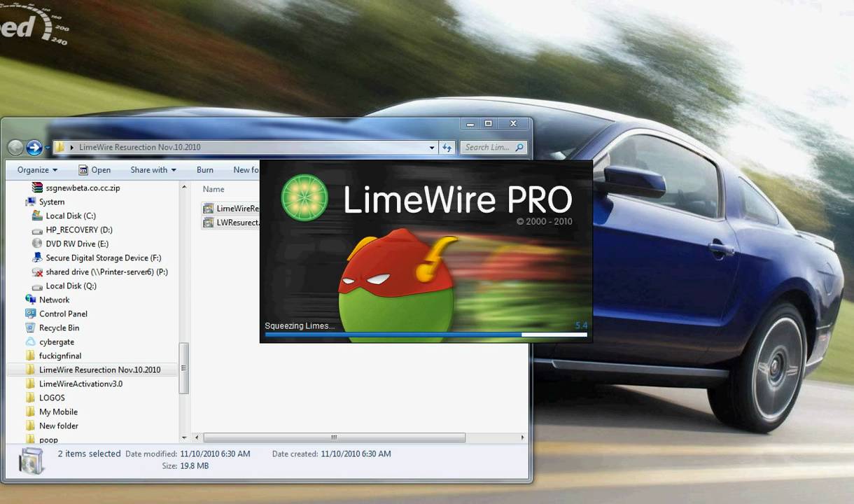Image resolution: width=854 pixels, height=504 pixels.
Task: Open the Share with dropdown
Action: pyautogui.click(x=153, y=170)
